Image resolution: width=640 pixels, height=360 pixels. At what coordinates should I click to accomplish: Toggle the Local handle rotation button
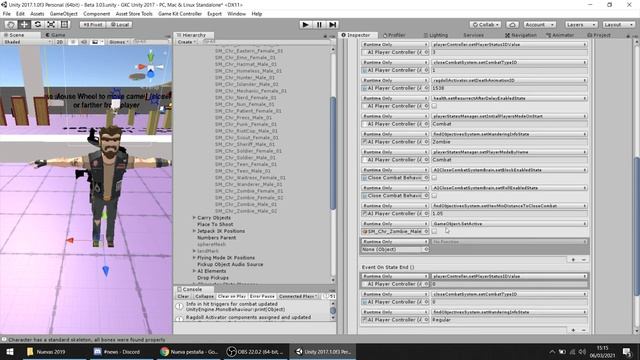pos(120,24)
